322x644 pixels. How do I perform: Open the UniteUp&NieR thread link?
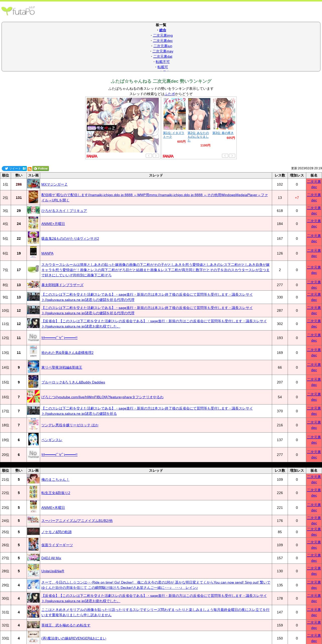[x=53, y=571]
